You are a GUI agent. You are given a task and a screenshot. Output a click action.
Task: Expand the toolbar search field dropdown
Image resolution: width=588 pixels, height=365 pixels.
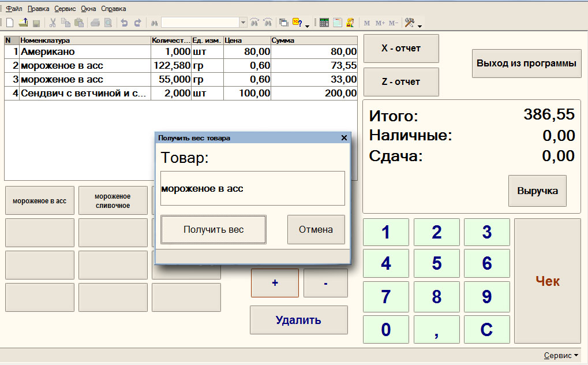(243, 23)
